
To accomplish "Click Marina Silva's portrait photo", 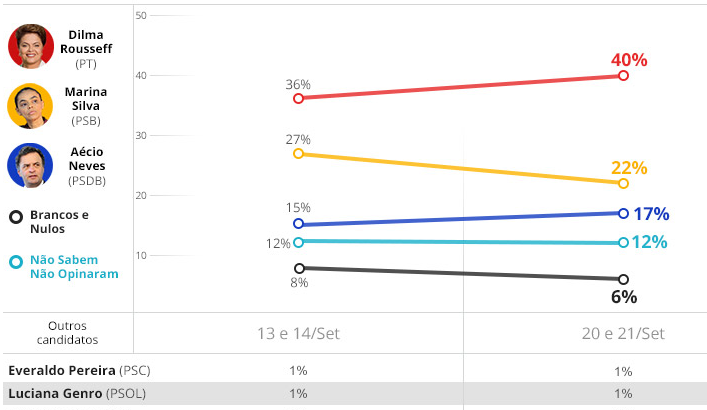I will 30,105.
